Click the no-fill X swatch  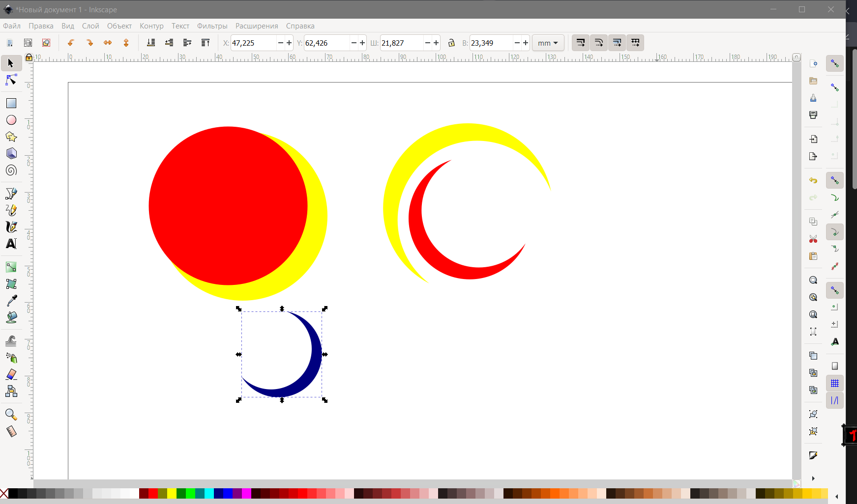point(4,493)
